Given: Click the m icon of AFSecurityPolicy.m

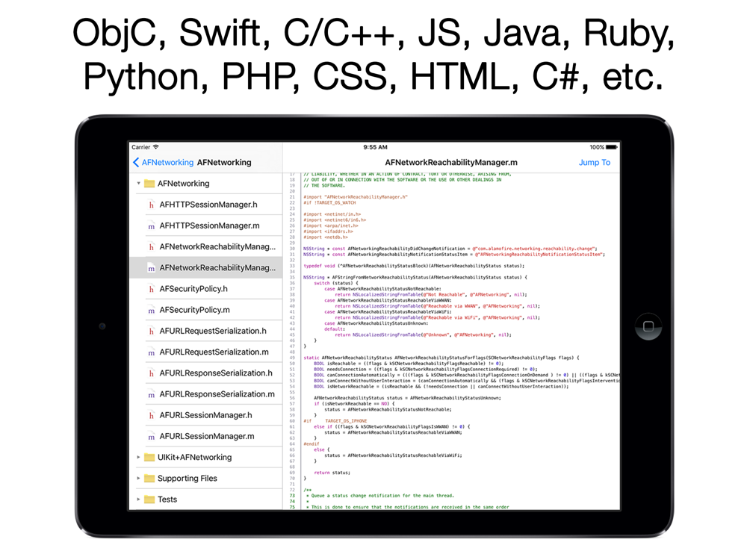Looking at the screenshot, I should pos(151,310).
